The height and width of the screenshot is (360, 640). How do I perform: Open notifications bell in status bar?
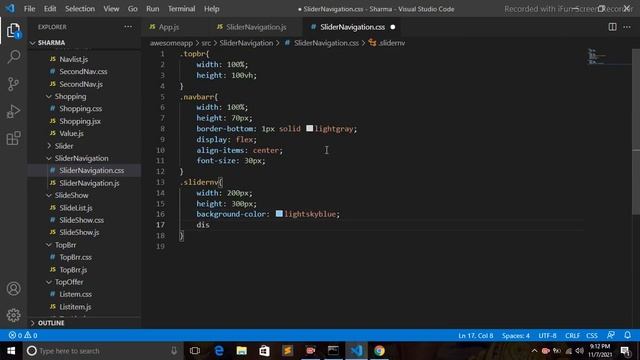pyautogui.click(x=627, y=335)
